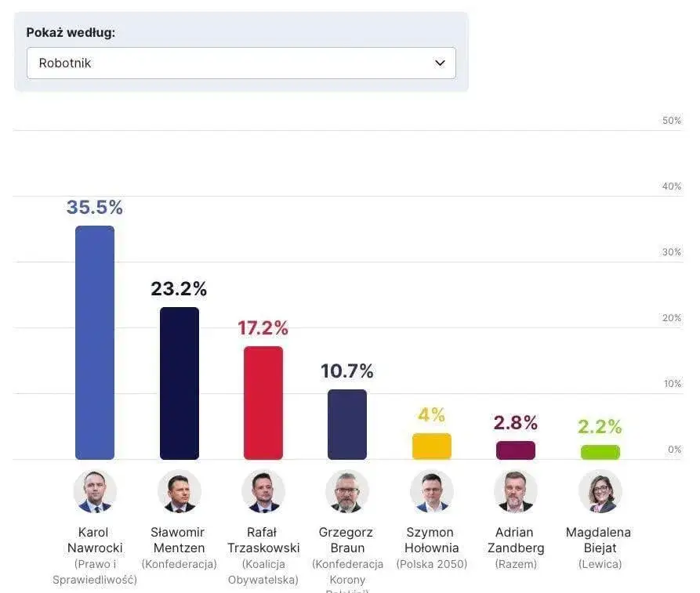
Task: Click the Karol Nawrocki name label
Action: click(95, 540)
